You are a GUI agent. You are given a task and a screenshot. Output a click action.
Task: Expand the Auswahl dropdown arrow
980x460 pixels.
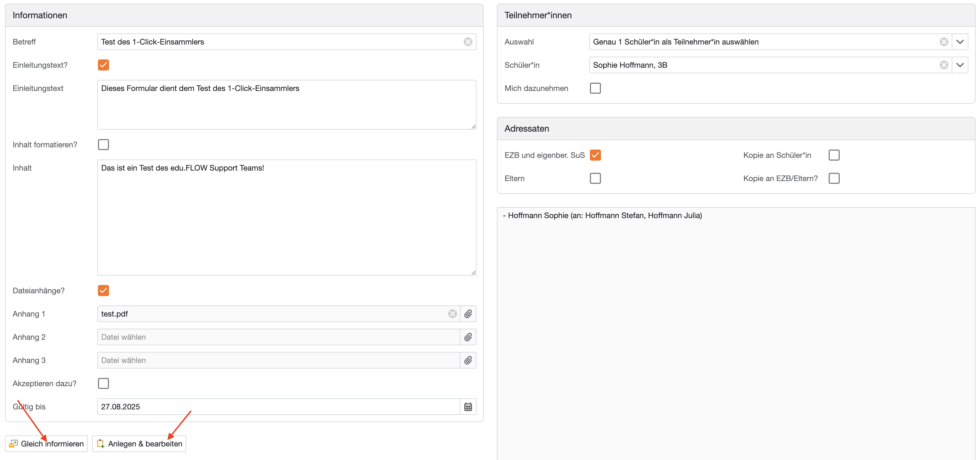[x=960, y=42]
